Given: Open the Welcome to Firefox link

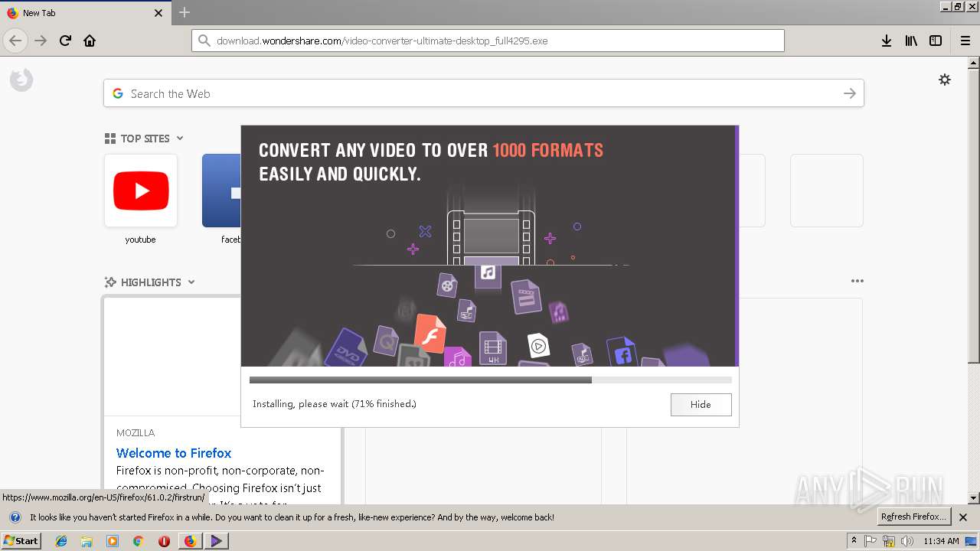Looking at the screenshot, I should 174,453.
